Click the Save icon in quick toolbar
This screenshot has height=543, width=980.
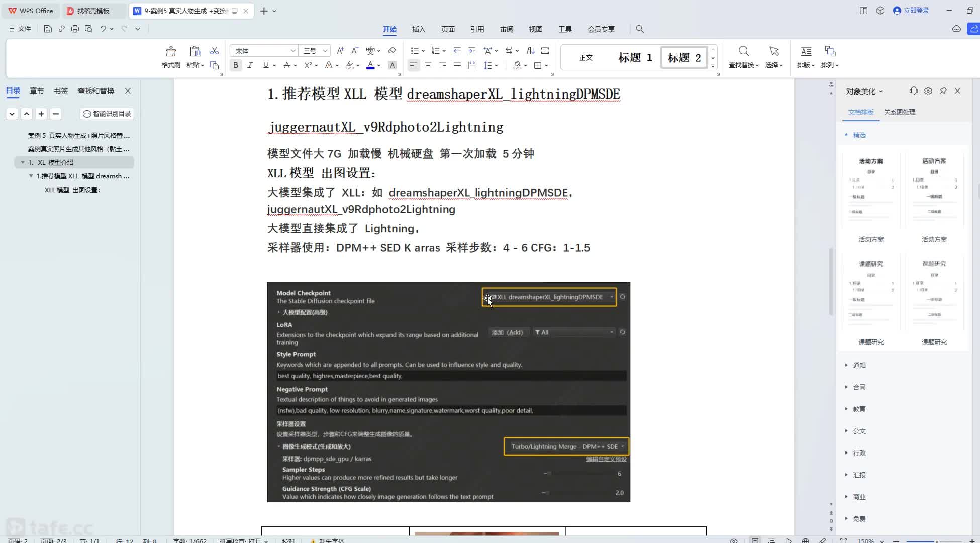pyautogui.click(x=48, y=29)
